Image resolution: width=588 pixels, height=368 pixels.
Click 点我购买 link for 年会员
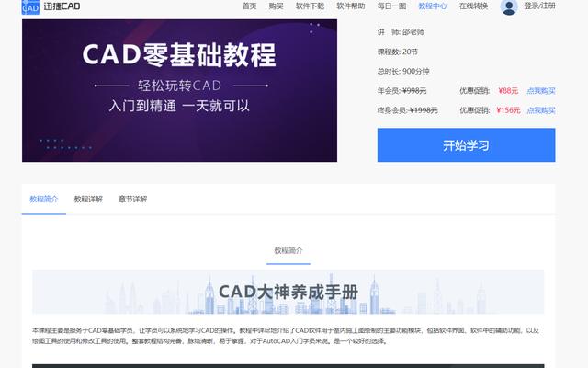[541, 91]
